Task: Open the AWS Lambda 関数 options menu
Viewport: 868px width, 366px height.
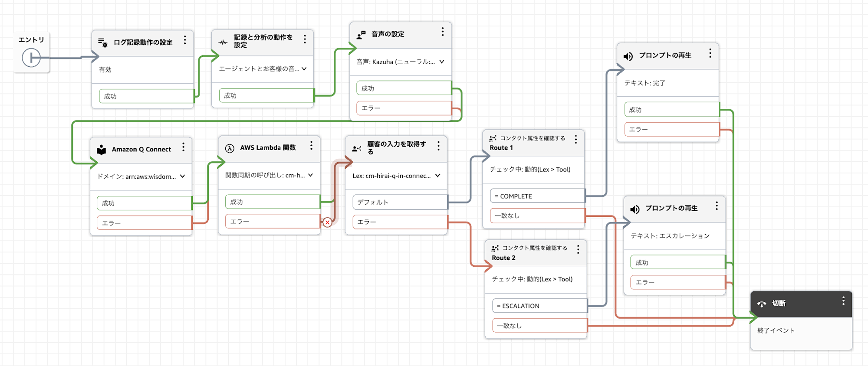Action: (311, 146)
